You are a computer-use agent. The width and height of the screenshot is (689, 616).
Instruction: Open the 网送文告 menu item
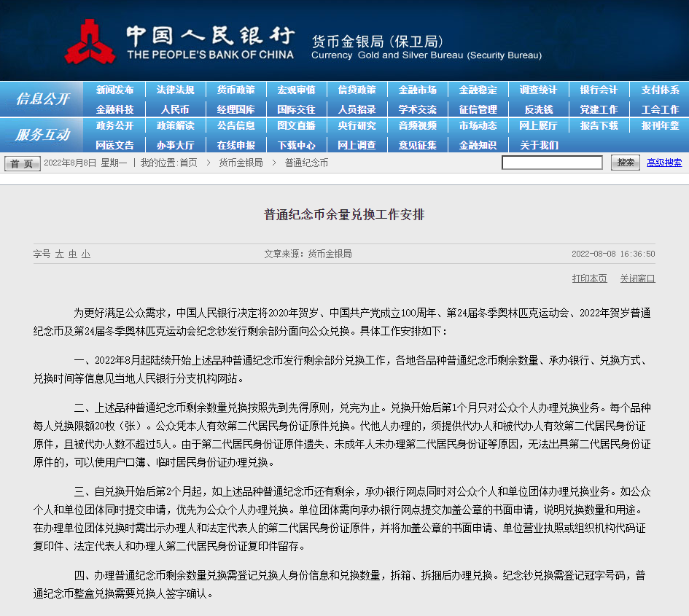[x=114, y=145]
